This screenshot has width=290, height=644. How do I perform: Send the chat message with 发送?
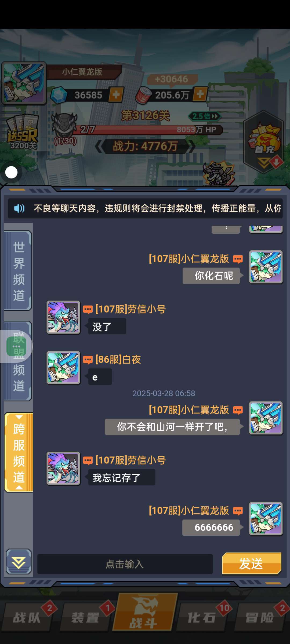pyautogui.click(x=252, y=563)
